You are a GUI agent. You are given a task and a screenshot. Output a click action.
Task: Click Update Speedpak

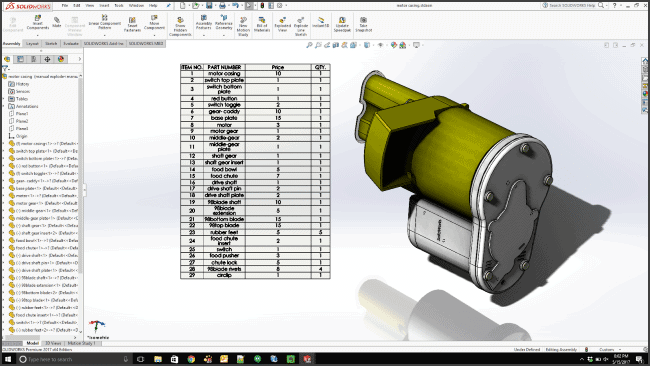(342, 24)
